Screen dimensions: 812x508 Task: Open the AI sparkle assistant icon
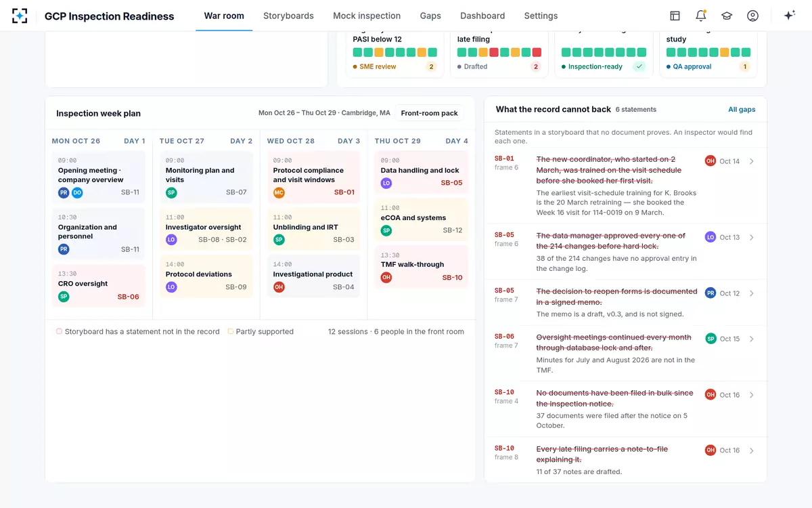[x=789, y=16]
